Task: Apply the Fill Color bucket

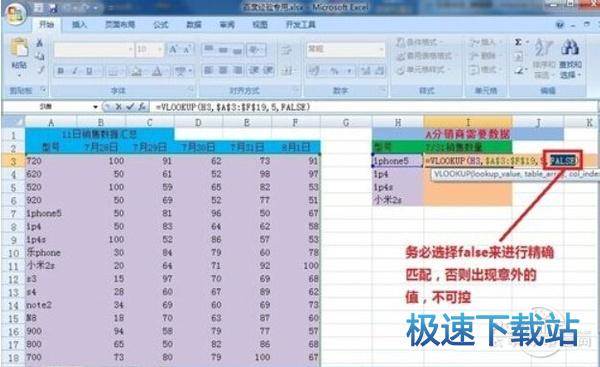Action: click(x=136, y=71)
